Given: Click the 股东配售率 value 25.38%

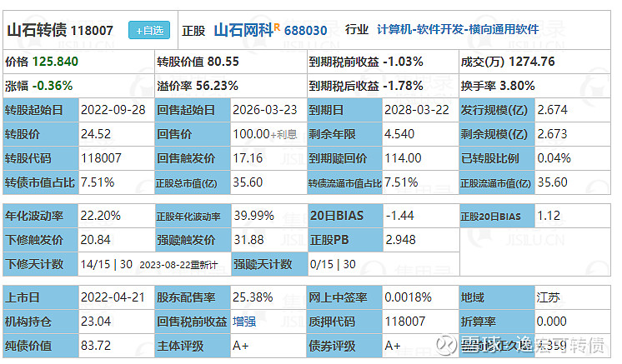Looking at the screenshot, I should (x=253, y=297).
